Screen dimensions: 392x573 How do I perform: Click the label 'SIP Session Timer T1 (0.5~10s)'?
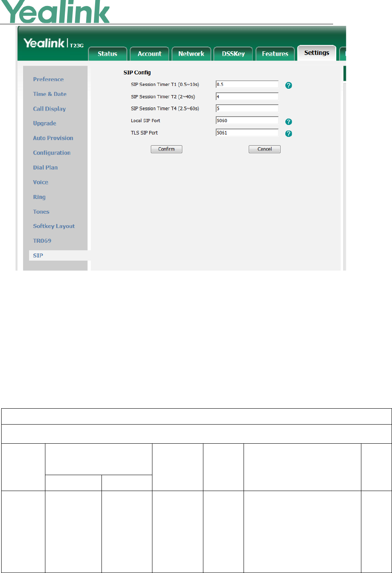tap(165, 84)
